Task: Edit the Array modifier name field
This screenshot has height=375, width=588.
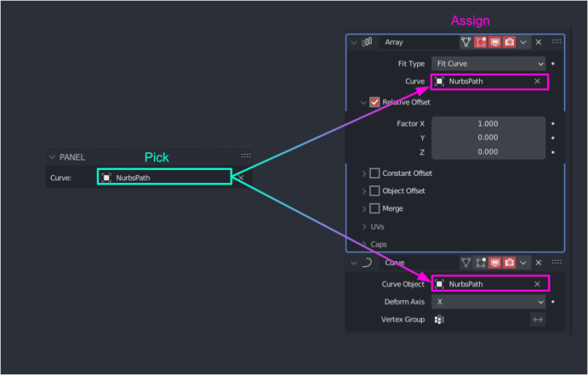Action: pos(419,42)
